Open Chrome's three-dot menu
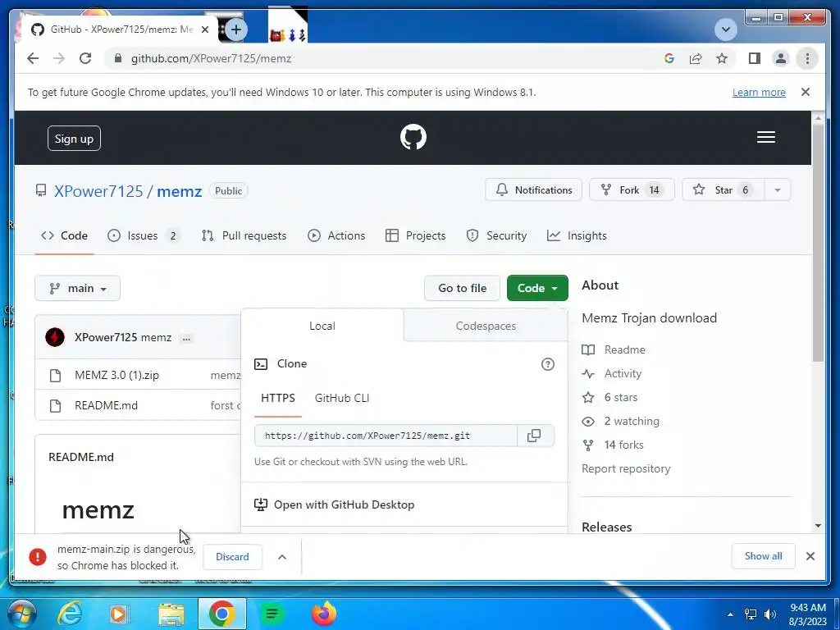840x630 pixels. click(807, 58)
